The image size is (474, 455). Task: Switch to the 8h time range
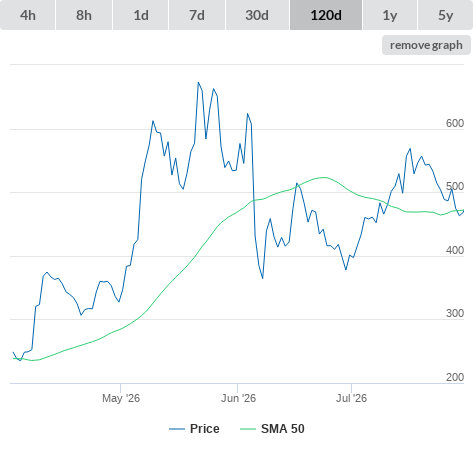(x=84, y=15)
